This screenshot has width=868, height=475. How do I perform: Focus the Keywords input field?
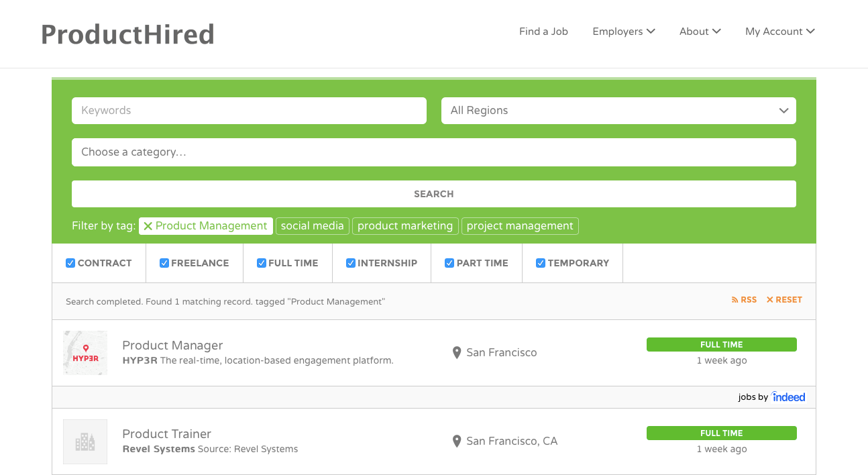pos(249,111)
